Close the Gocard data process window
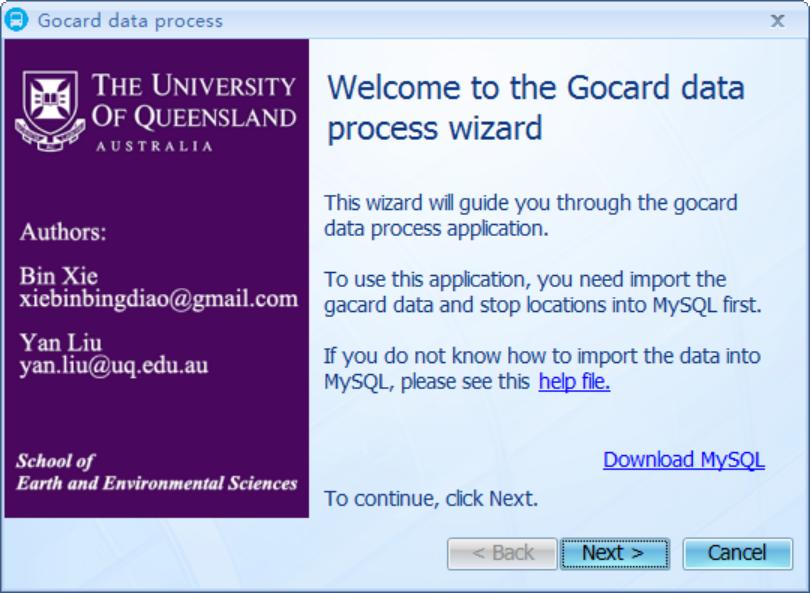810x593 pixels. point(777,20)
